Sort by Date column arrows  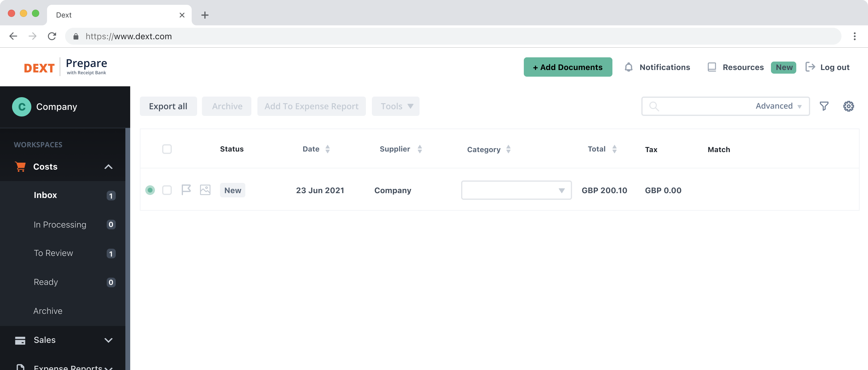pos(328,149)
